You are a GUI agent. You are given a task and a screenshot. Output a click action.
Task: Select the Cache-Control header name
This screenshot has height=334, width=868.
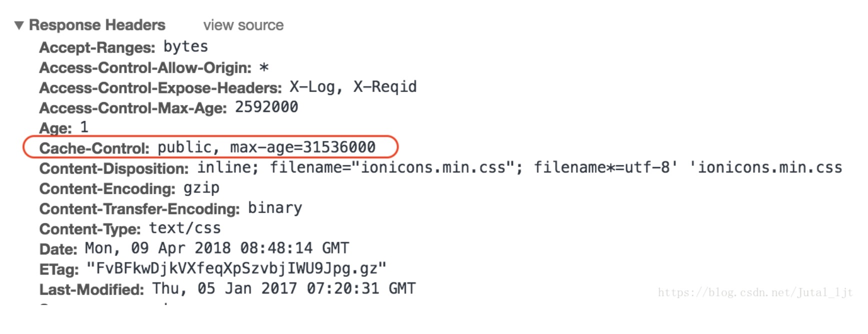pyautogui.click(x=94, y=148)
